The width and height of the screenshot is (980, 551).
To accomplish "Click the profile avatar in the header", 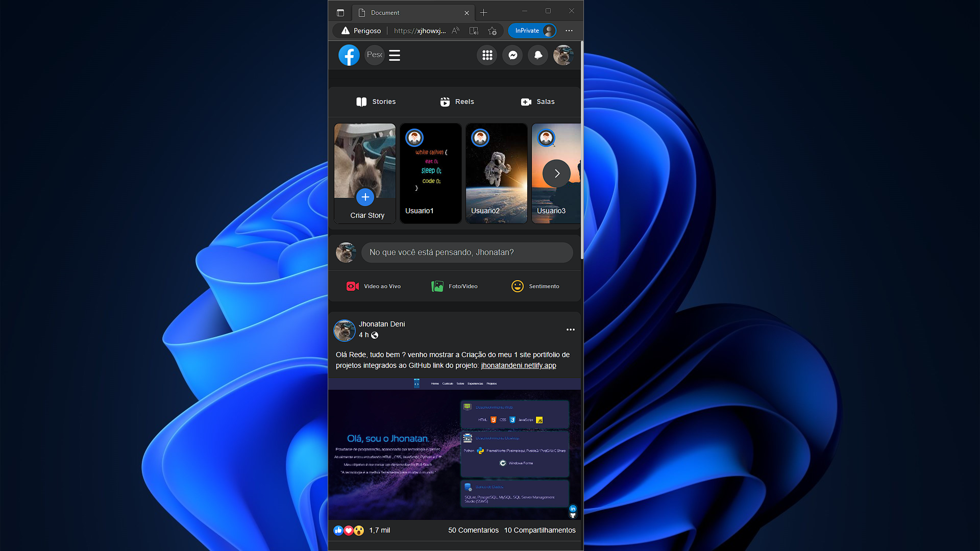I will coord(563,55).
